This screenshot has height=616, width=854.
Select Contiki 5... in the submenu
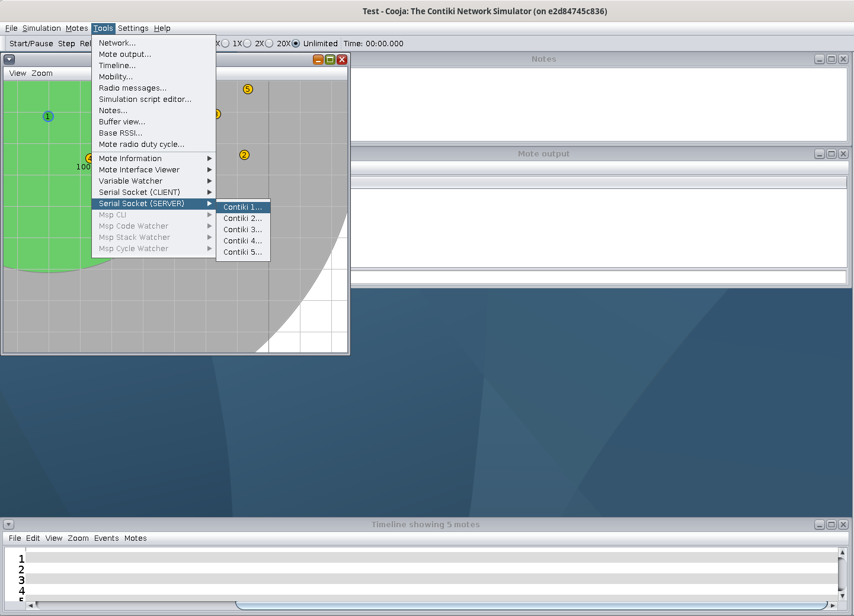pyautogui.click(x=243, y=252)
